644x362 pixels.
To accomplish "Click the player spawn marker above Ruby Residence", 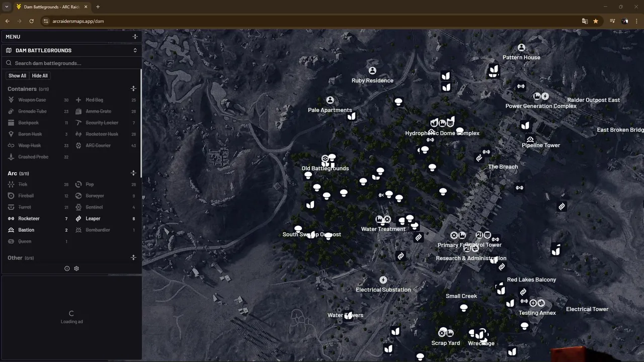I will [372, 71].
